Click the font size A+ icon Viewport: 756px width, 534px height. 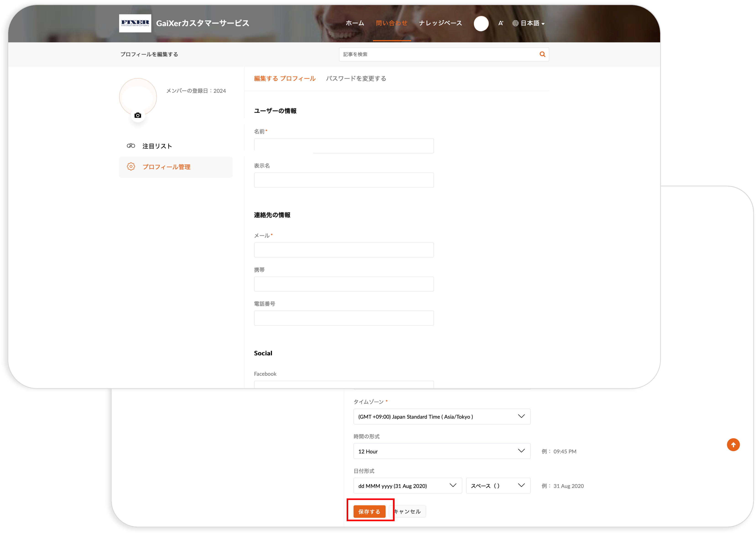(500, 23)
